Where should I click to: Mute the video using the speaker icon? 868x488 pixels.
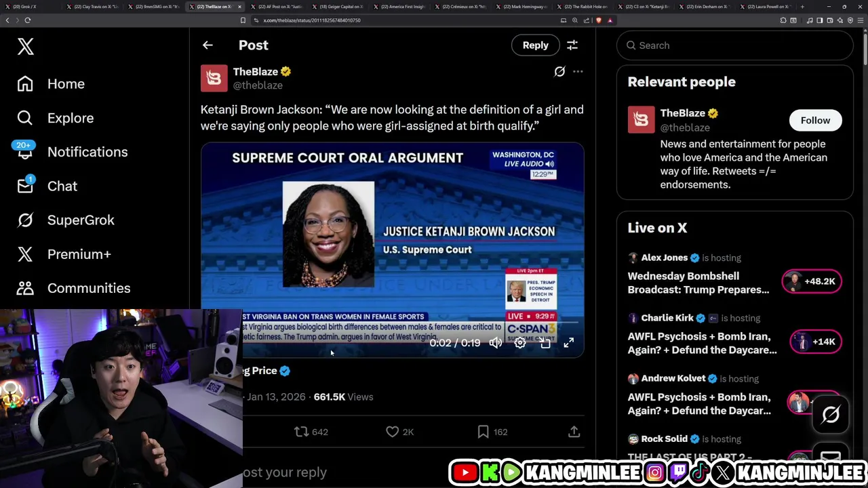point(496,343)
